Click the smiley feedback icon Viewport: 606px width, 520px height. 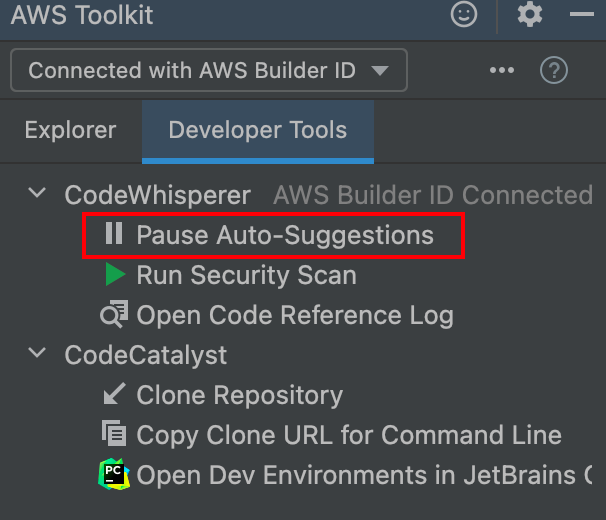coord(464,15)
